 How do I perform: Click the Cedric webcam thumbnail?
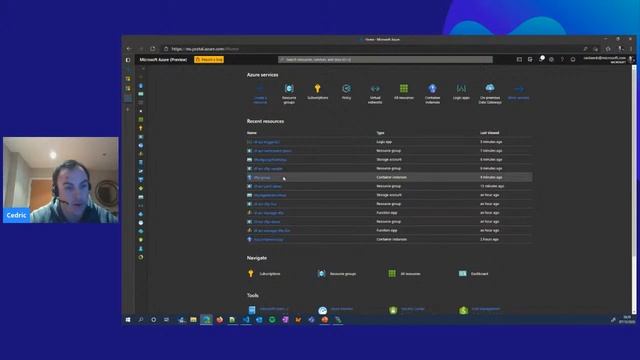tap(61, 180)
